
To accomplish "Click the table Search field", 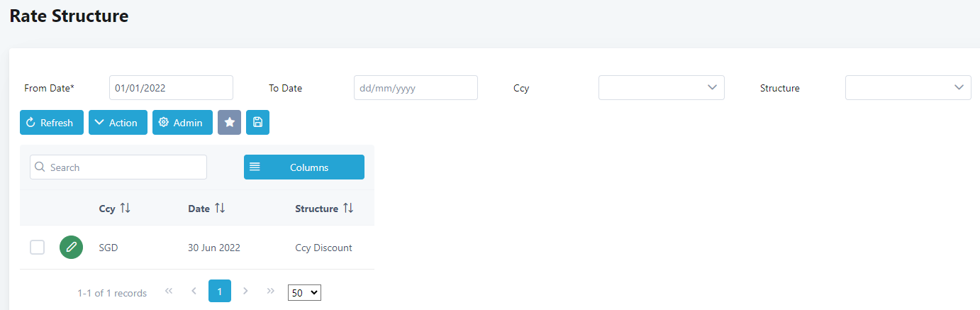I will pyautogui.click(x=118, y=167).
